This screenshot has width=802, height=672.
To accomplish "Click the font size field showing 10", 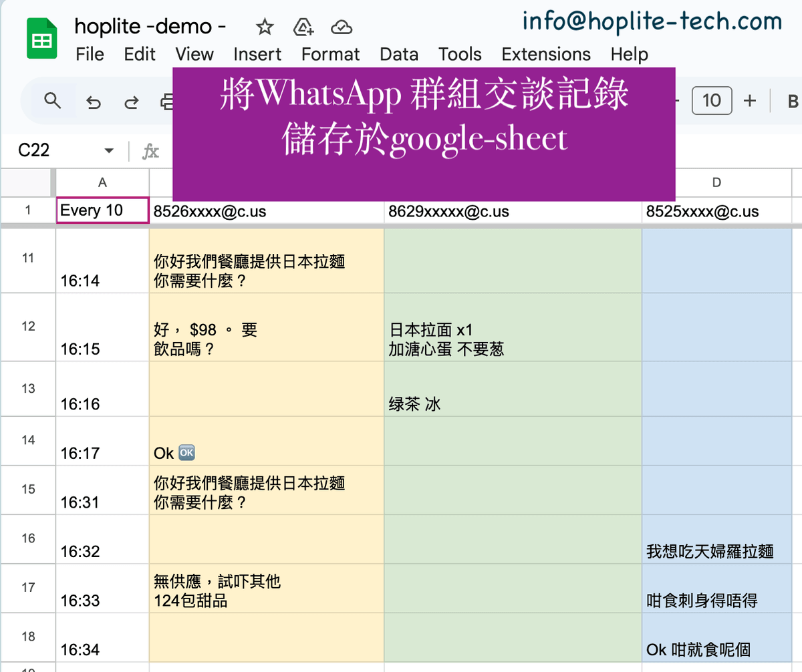I will (x=712, y=101).
